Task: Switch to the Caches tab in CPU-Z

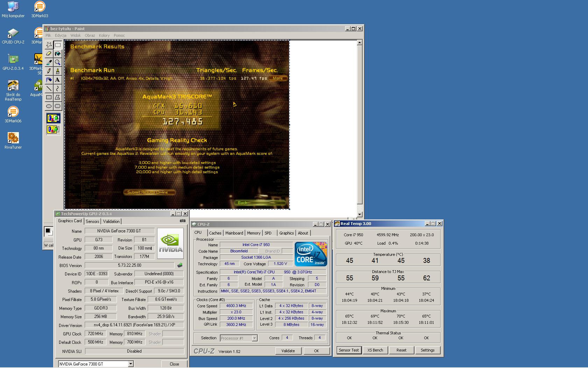Action: (x=215, y=233)
